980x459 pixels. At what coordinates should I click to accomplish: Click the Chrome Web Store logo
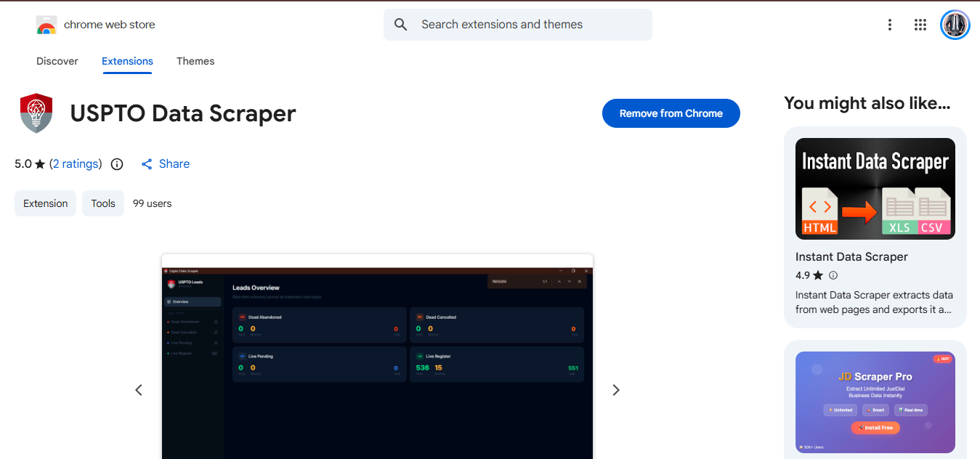(x=46, y=25)
